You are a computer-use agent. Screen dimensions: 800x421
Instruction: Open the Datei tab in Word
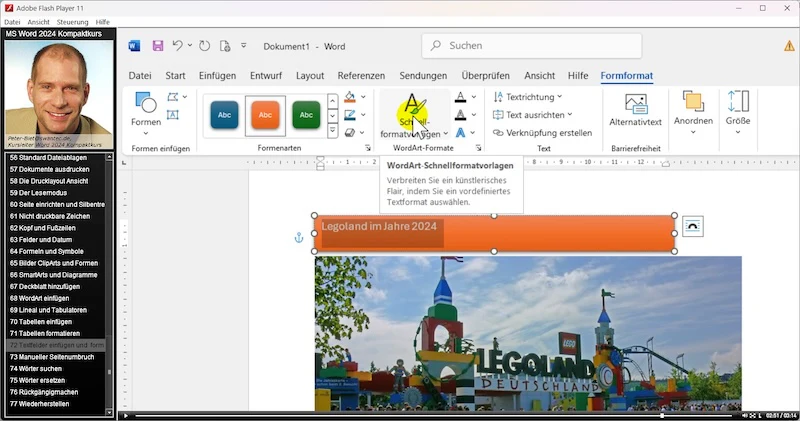140,76
